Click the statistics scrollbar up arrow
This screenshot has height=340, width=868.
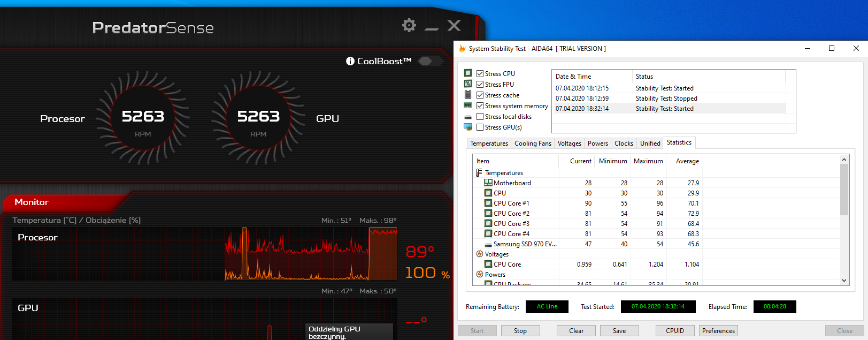pyautogui.click(x=844, y=160)
